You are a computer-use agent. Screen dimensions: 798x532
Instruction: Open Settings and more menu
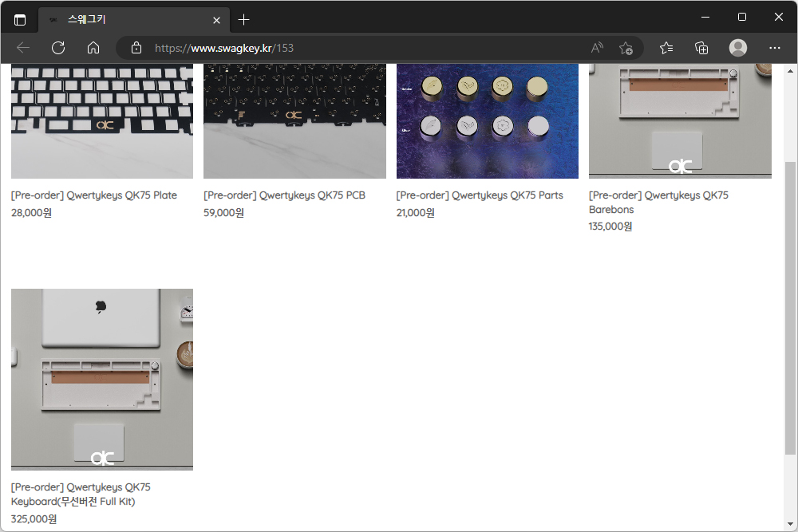(x=775, y=48)
